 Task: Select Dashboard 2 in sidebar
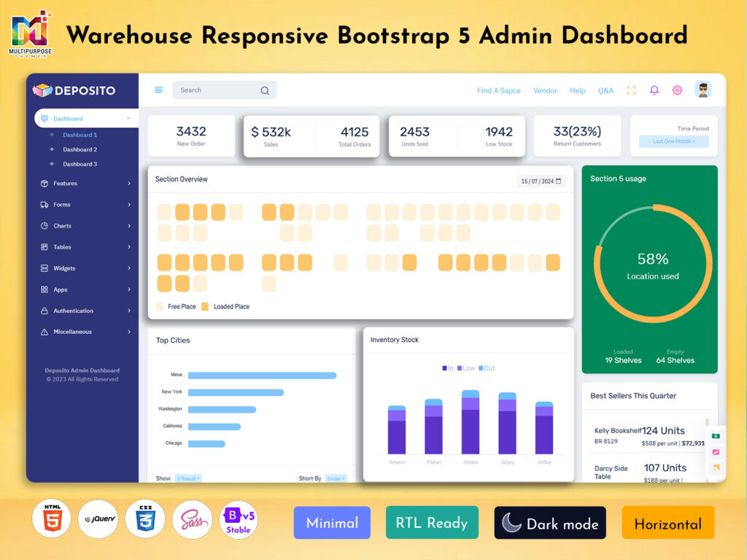[x=80, y=149]
